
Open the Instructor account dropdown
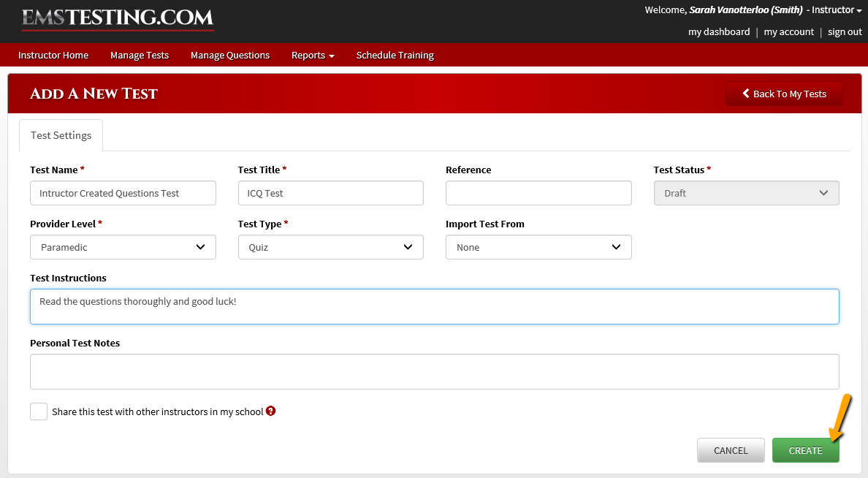[837, 10]
